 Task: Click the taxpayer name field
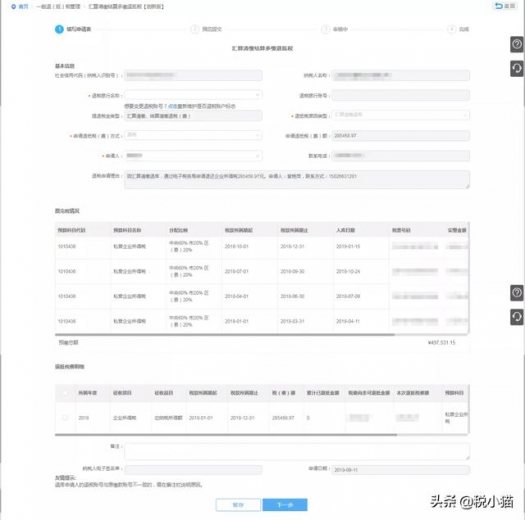(x=400, y=75)
